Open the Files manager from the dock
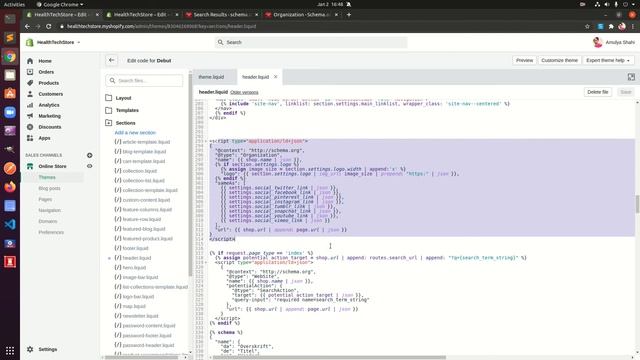This screenshot has height=360, width=640. (x=10, y=75)
